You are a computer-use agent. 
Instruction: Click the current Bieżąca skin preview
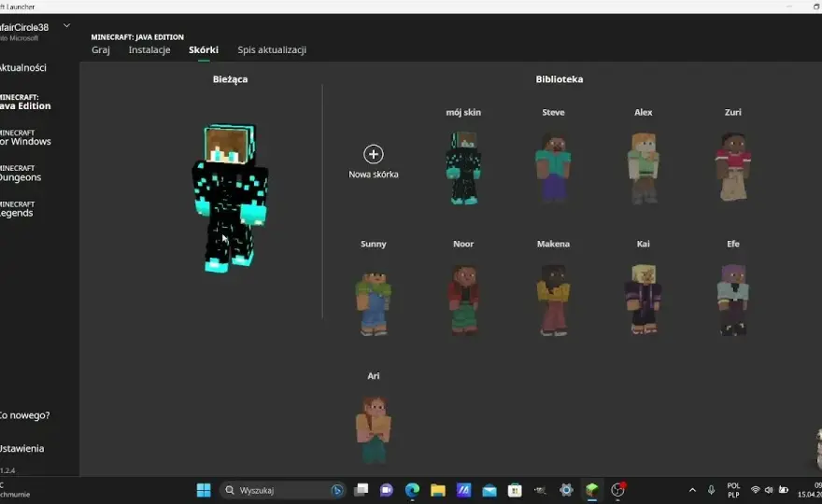tap(230, 198)
